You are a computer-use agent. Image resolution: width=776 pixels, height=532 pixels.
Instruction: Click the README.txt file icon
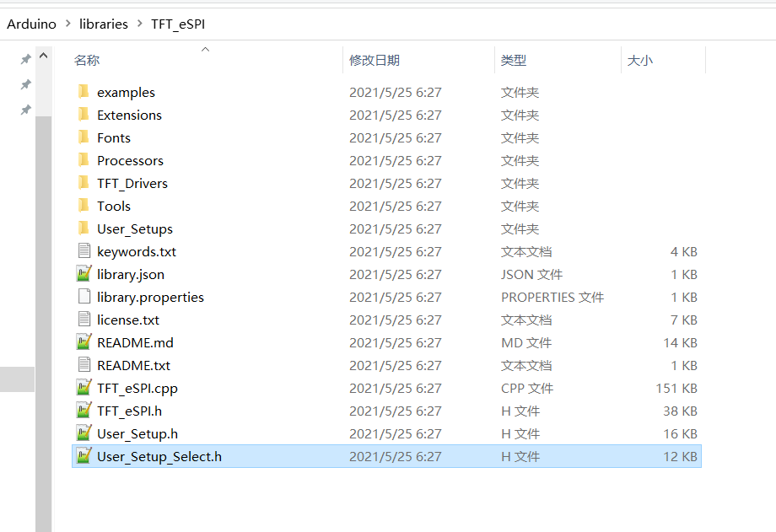pyautogui.click(x=84, y=365)
